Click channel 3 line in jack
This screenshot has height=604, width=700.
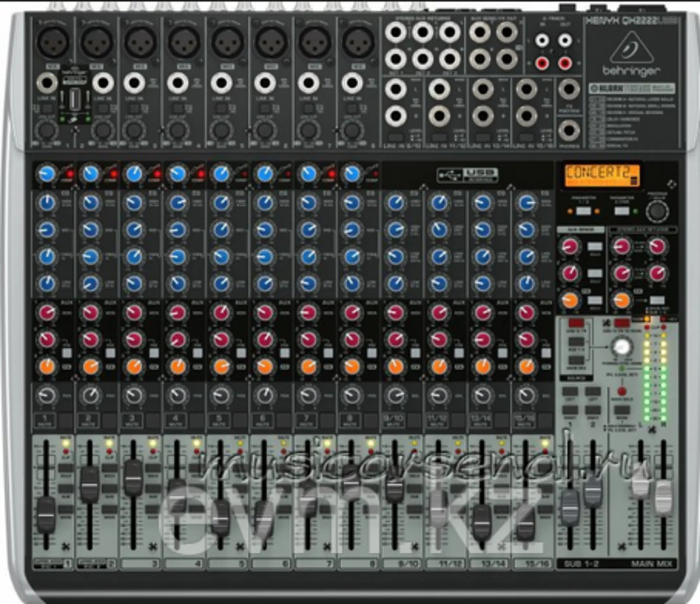[x=134, y=83]
